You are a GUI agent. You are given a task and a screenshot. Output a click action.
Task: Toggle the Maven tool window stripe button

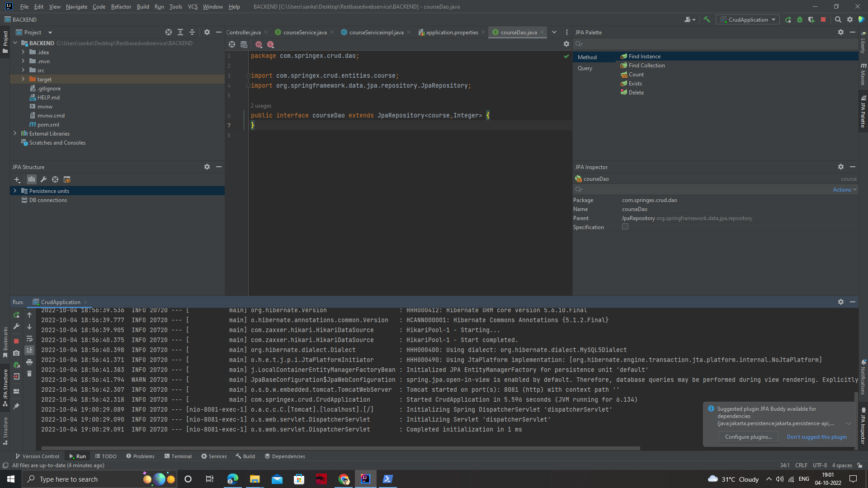pyautogui.click(x=863, y=75)
